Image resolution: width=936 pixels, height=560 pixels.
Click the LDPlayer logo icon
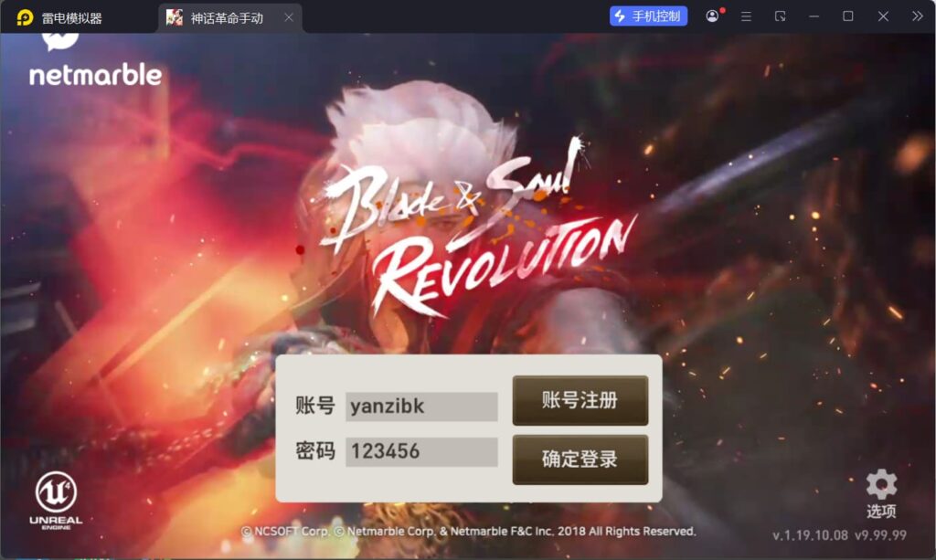25,17
